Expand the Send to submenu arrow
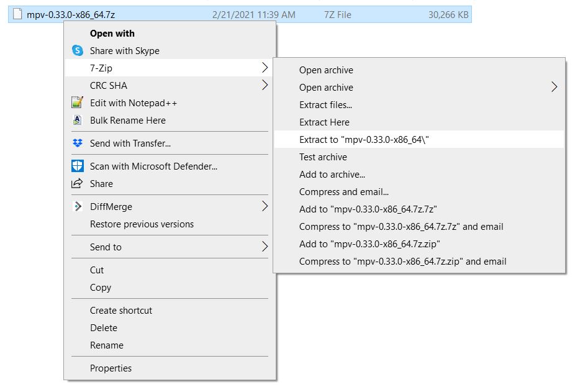The width and height of the screenshot is (575, 392). click(x=265, y=247)
